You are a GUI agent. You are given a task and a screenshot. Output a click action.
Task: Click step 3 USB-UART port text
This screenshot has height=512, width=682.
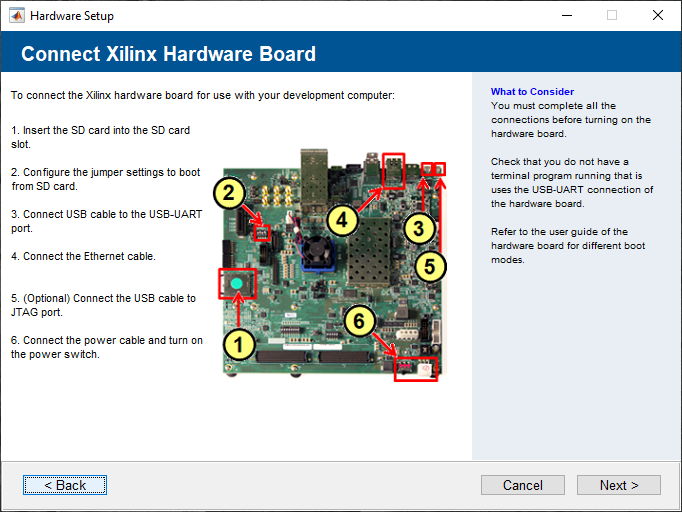point(107,221)
